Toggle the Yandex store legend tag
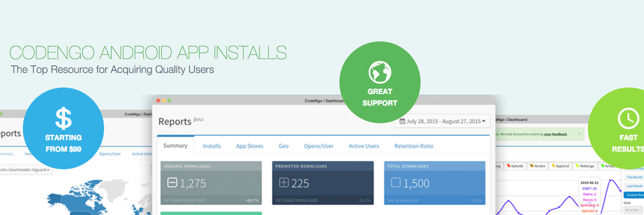The width and height of the screenshot is (644, 215). pos(538,166)
